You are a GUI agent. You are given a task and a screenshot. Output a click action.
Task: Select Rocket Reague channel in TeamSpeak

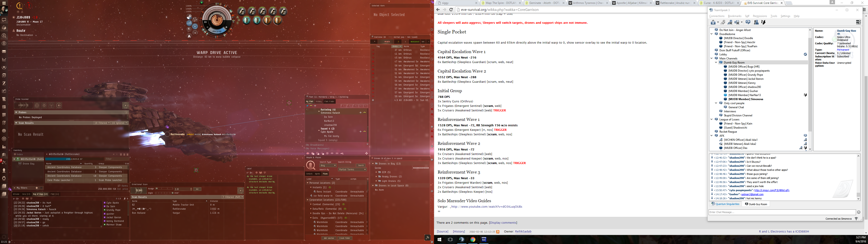tap(728, 131)
